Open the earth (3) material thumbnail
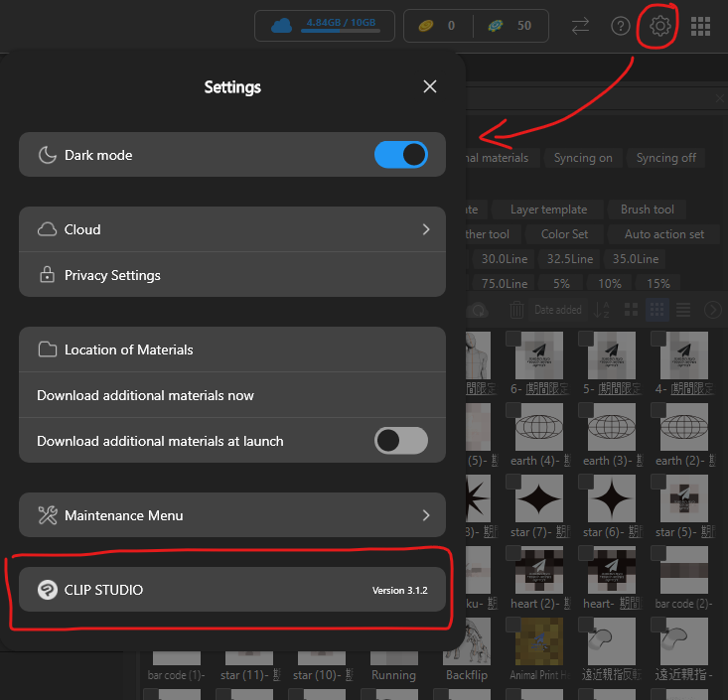 tap(612, 427)
